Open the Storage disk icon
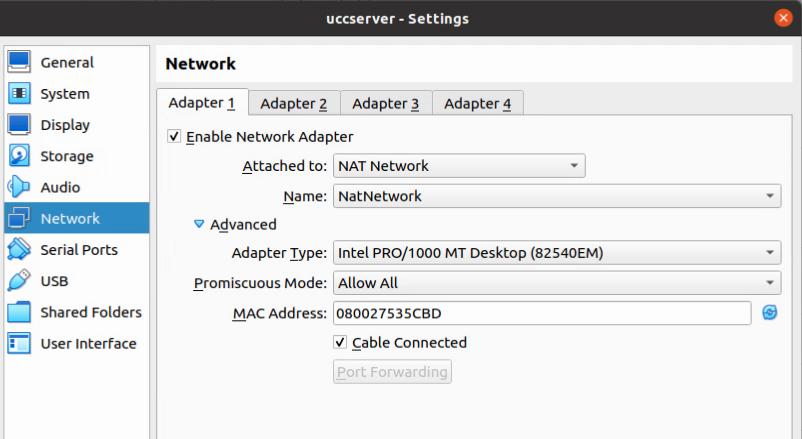 [19, 156]
